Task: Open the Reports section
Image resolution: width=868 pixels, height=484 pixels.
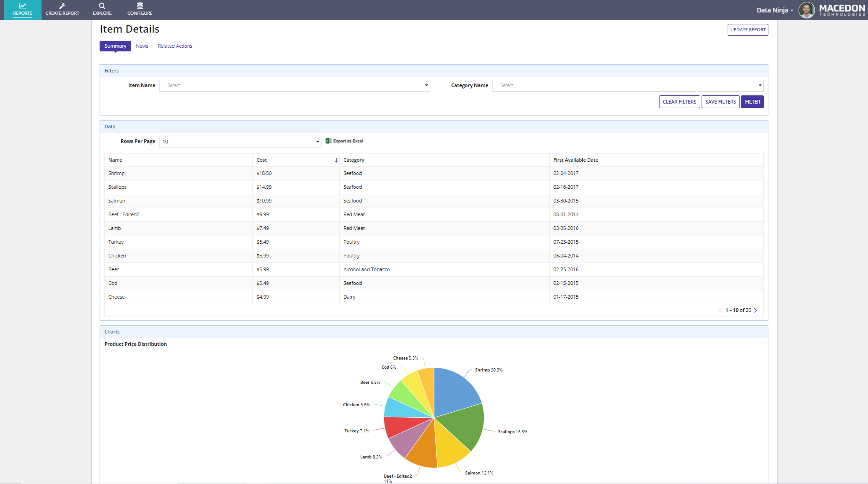Action: (23, 10)
